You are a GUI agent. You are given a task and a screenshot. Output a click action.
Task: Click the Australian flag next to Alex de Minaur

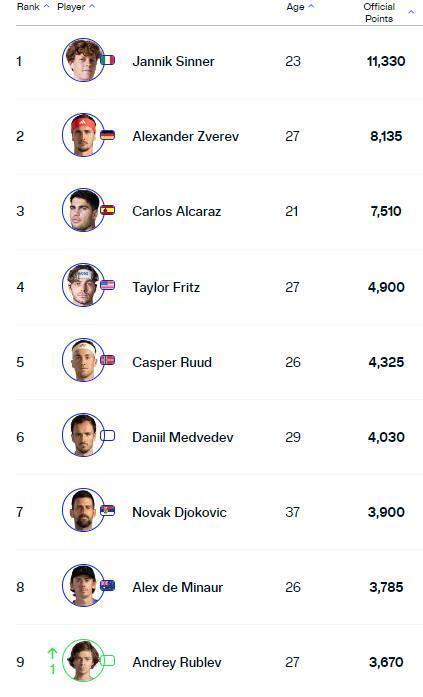point(108,585)
